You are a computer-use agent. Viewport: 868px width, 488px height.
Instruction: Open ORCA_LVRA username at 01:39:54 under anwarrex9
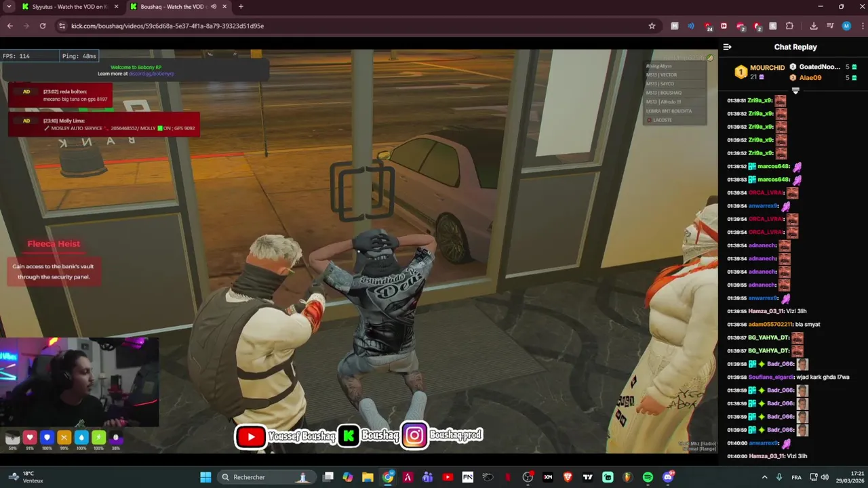766,220
